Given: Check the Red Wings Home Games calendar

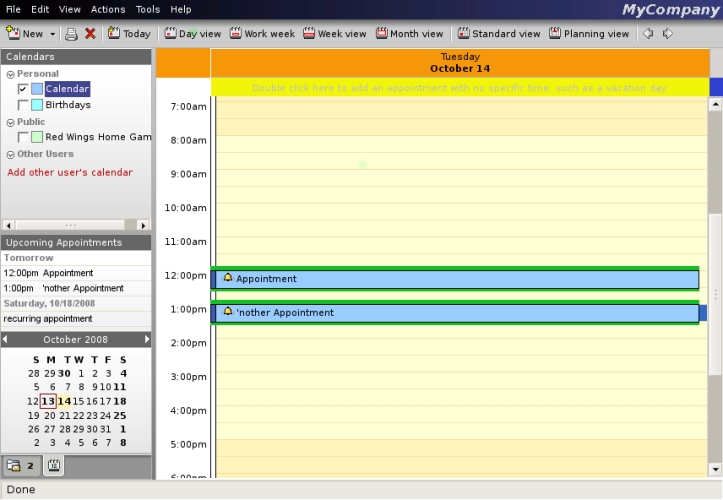Looking at the screenshot, I should (x=23, y=137).
